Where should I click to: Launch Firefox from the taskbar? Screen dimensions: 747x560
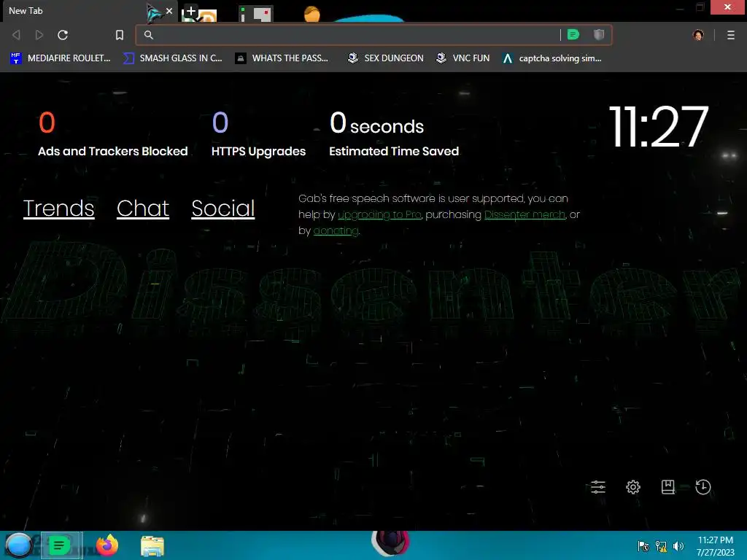107,545
